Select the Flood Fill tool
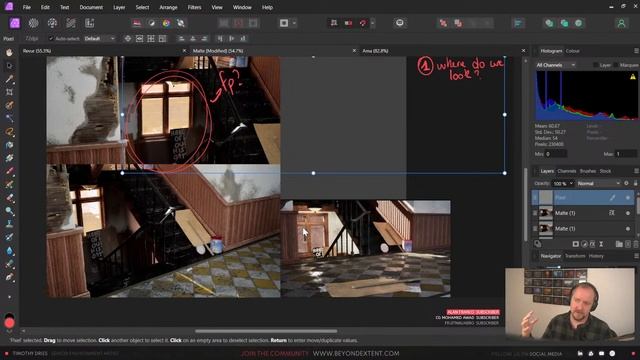 tap(9, 145)
